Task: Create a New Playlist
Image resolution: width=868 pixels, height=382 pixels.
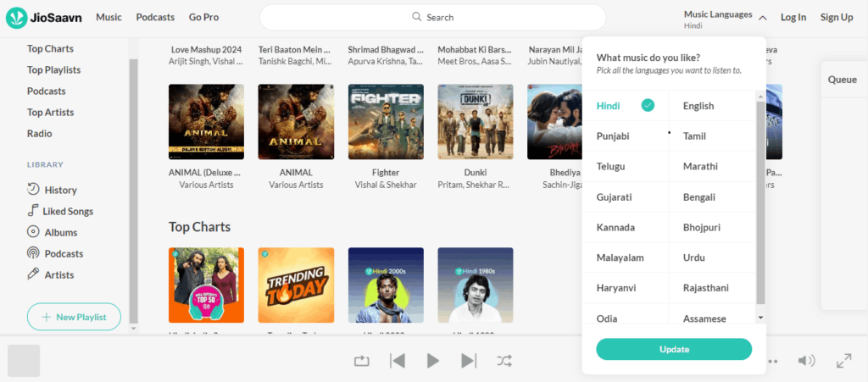Action: click(x=74, y=317)
